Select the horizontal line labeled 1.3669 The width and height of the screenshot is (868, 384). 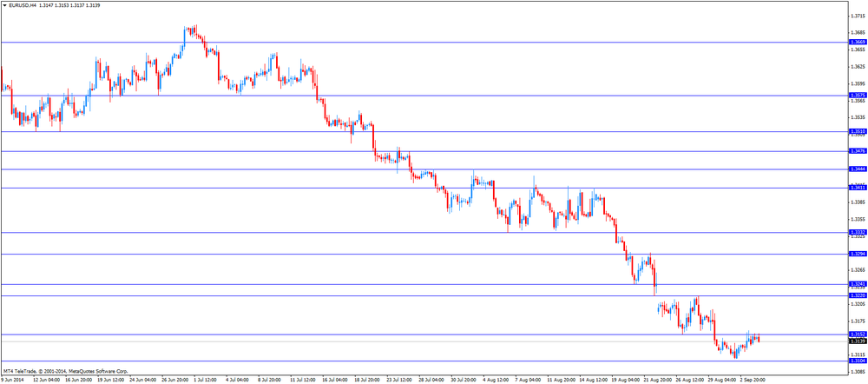pos(424,42)
